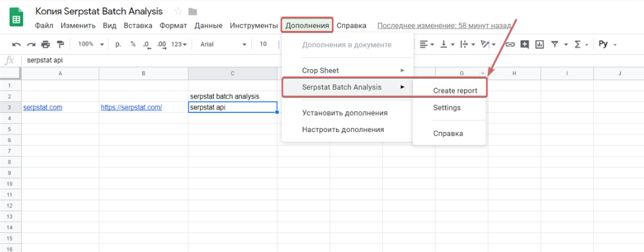Expand the Crop Sheet submenu
This screenshot has height=252, width=644.
tap(347, 71)
